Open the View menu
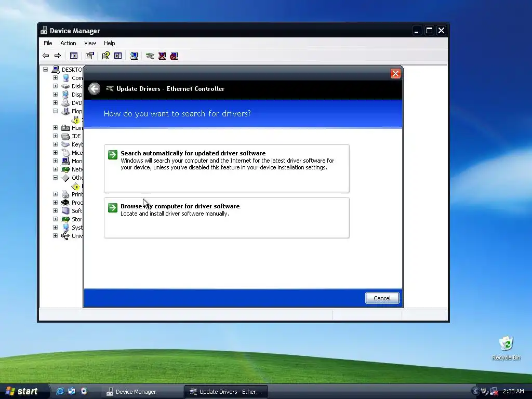 90,43
